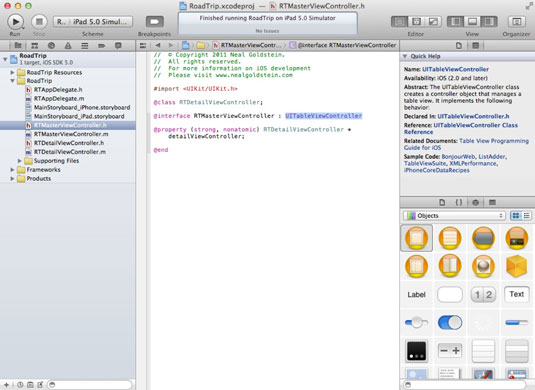Show the Quick Help inspector
This screenshot has width=535, height=390.
click(476, 45)
